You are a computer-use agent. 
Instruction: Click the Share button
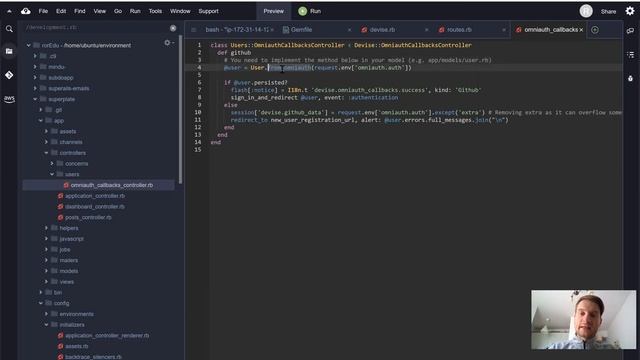(608, 11)
